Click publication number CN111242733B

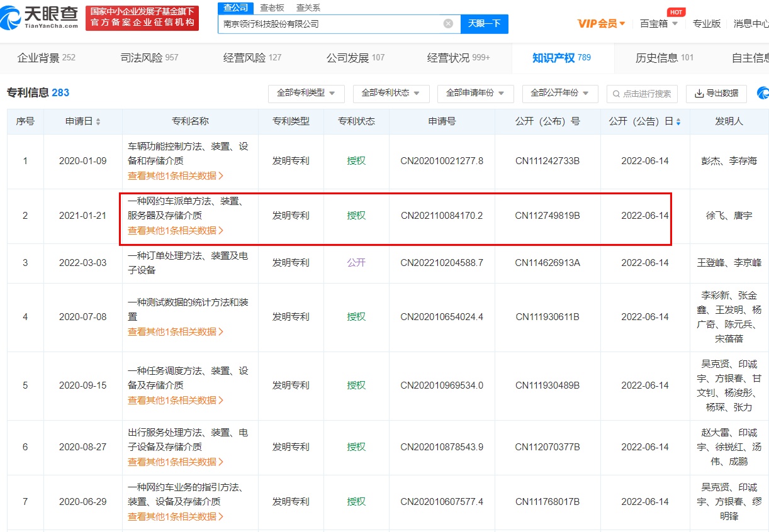coord(547,161)
